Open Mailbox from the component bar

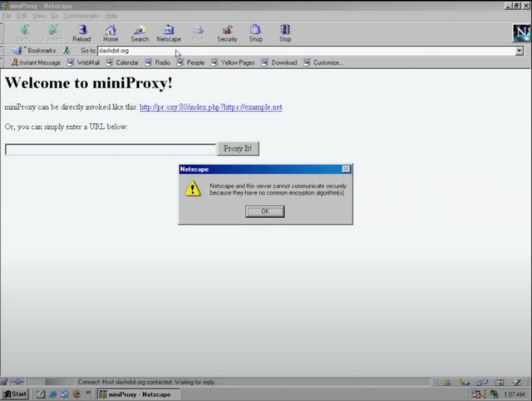coord(464,383)
